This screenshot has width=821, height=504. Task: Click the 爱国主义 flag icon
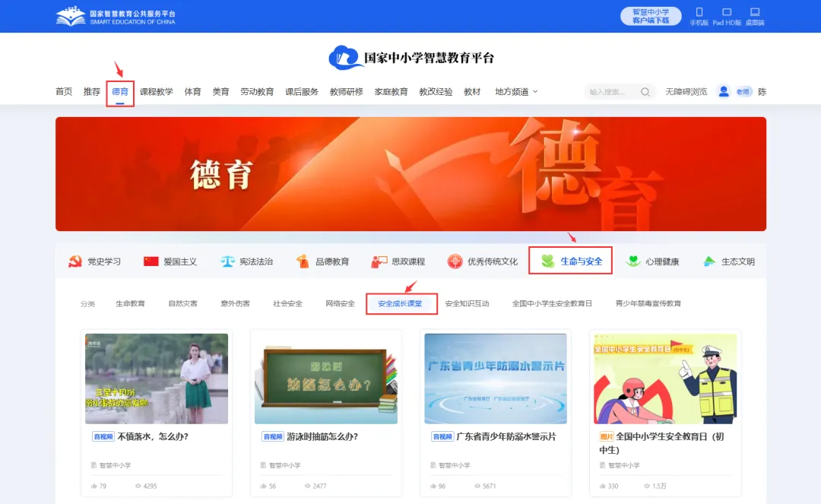click(x=151, y=262)
